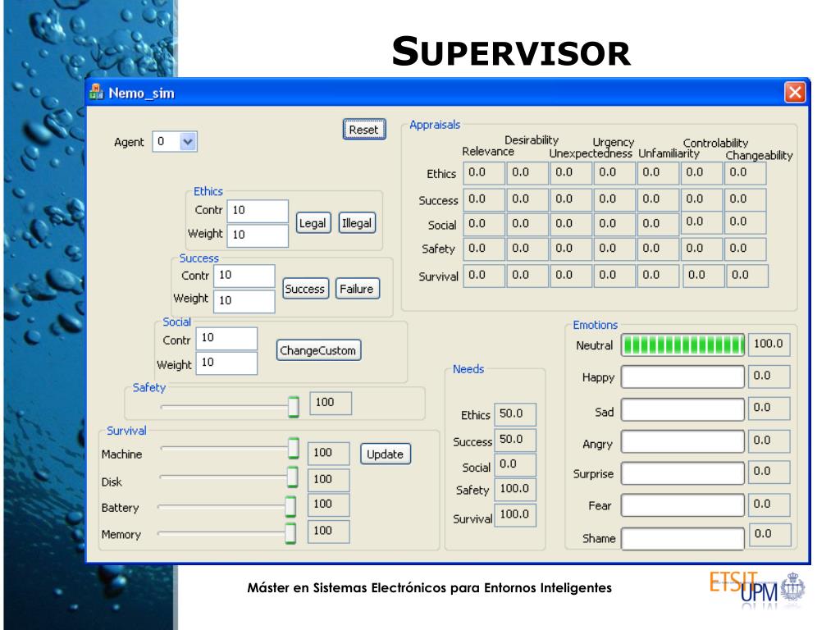Viewport: 840px width, 630px height.
Task: Click the Needs group label
Action: tap(468, 369)
